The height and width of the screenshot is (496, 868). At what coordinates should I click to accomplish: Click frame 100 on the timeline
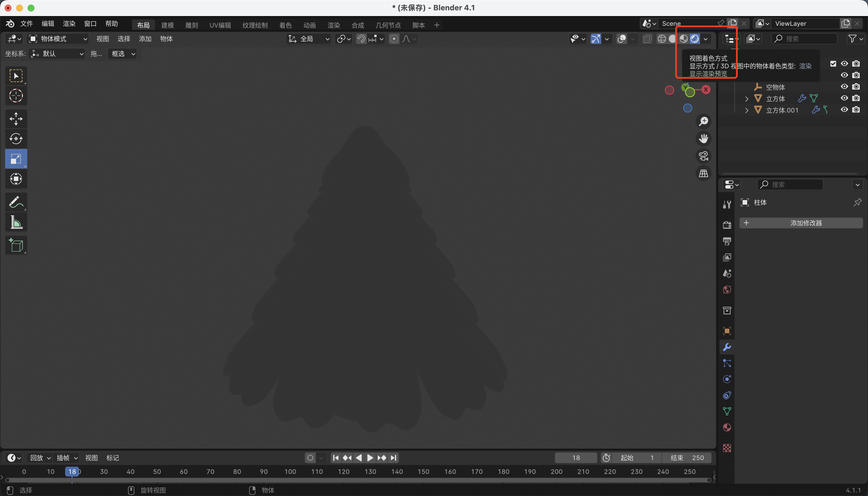(290, 472)
